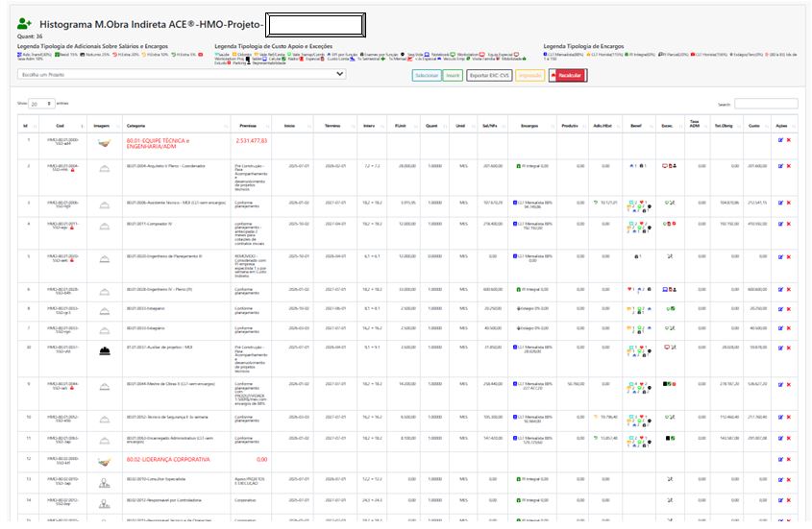Click the Exportar EXC CVS button
812x529 pixels.
(x=489, y=75)
